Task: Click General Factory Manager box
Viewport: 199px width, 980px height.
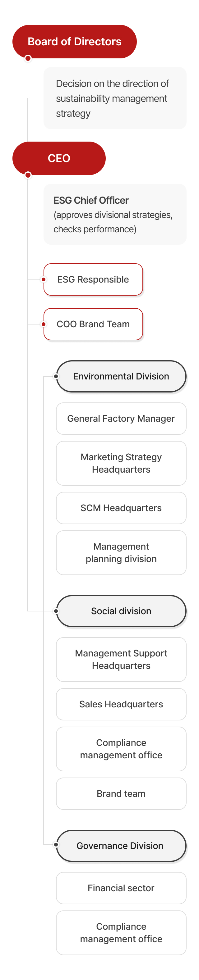Action: tap(121, 419)
